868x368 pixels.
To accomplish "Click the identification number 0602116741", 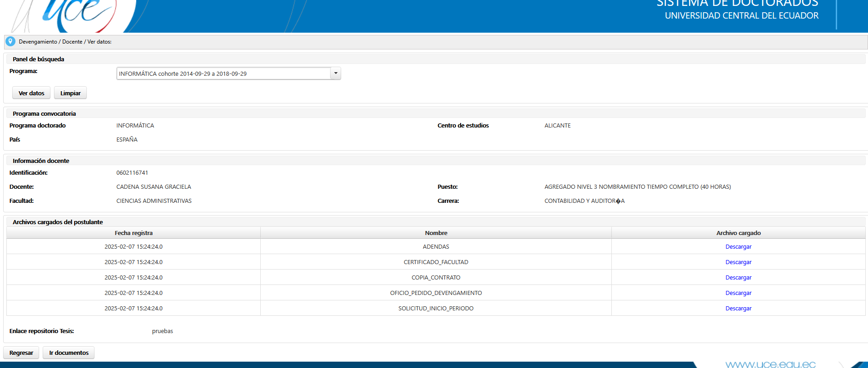I will pos(132,173).
